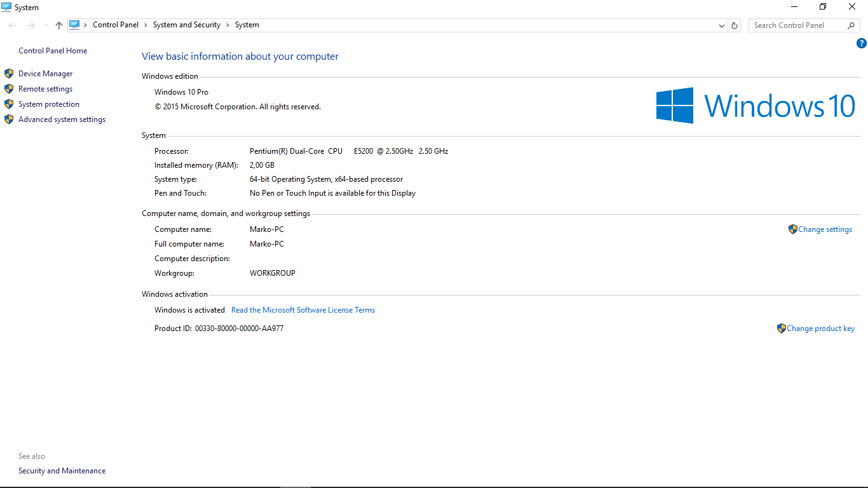Go forward with the Forward arrow

(31, 25)
